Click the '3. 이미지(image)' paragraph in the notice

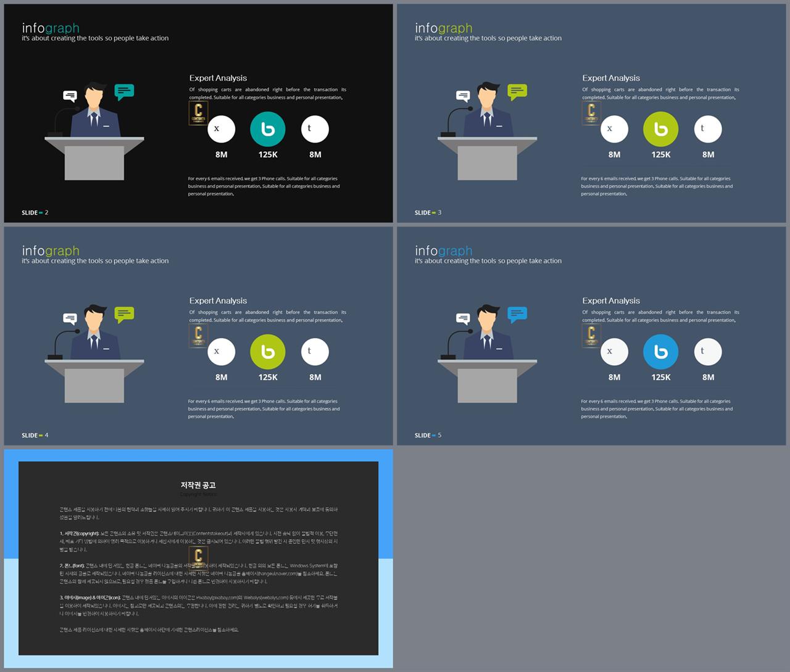coord(199,605)
